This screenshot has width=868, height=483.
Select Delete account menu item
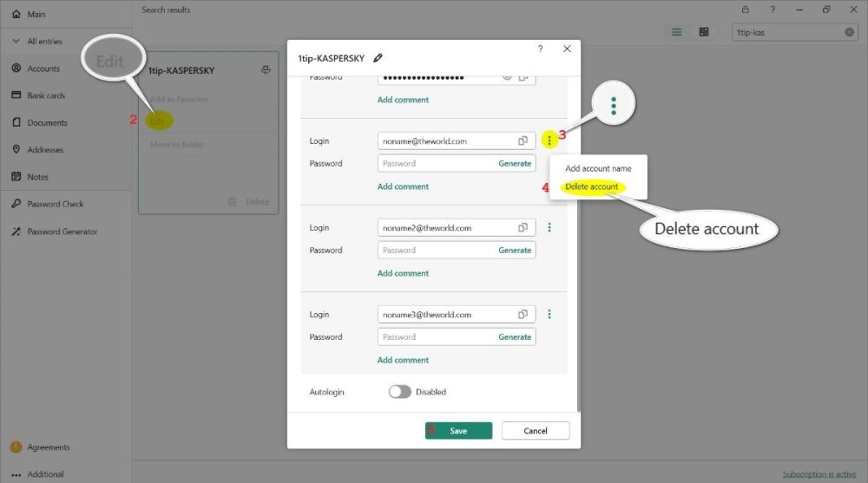pyautogui.click(x=591, y=186)
